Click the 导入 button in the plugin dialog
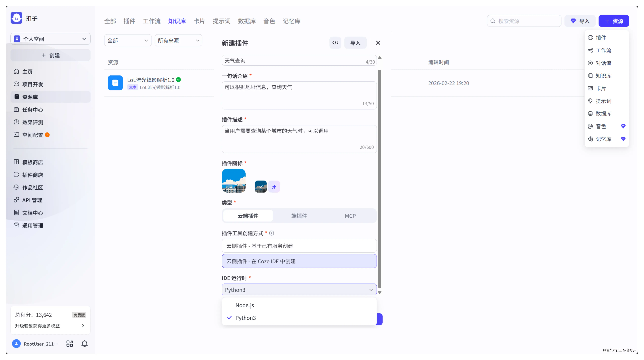 tap(355, 43)
